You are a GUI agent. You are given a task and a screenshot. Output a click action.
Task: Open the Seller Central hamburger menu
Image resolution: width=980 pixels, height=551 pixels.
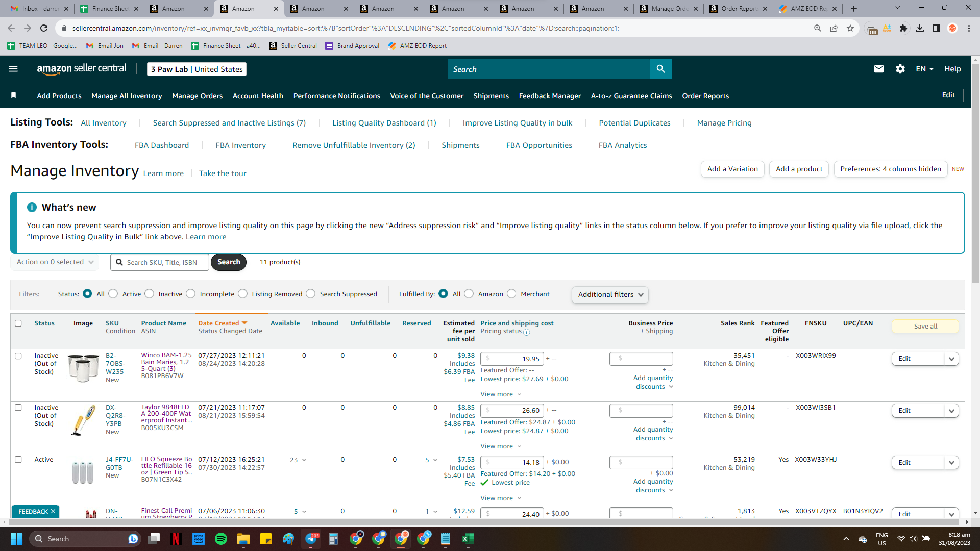13,69
